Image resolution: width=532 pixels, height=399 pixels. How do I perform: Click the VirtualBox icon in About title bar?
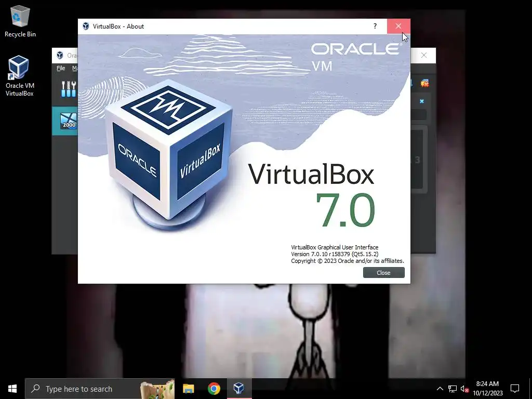pos(86,26)
